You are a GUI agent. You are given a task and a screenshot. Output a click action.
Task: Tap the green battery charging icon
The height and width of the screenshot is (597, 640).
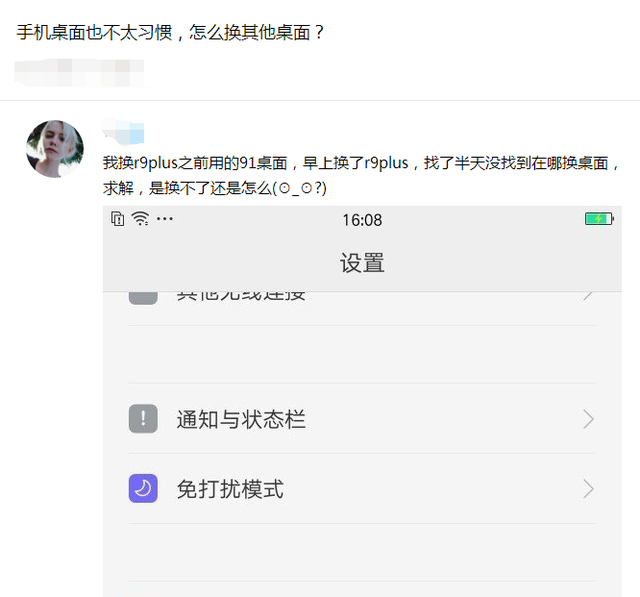click(x=598, y=219)
